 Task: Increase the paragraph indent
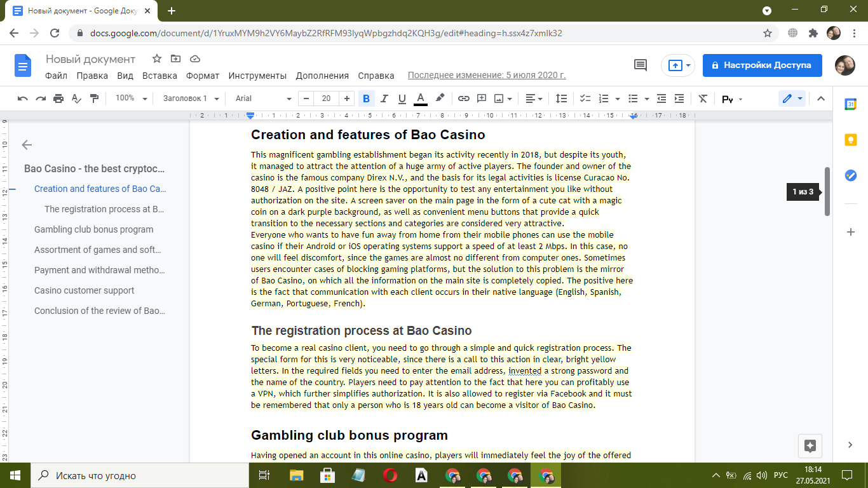(x=679, y=98)
